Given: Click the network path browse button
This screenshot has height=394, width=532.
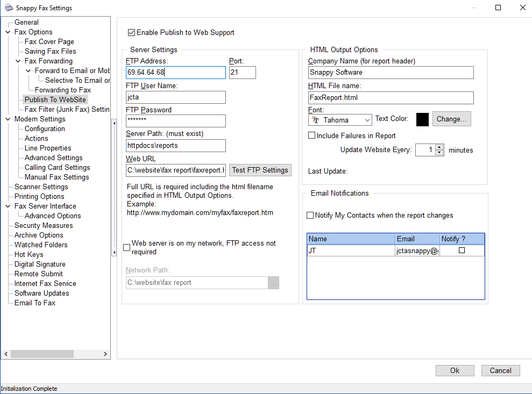Looking at the screenshot, I should pos(273,283).
